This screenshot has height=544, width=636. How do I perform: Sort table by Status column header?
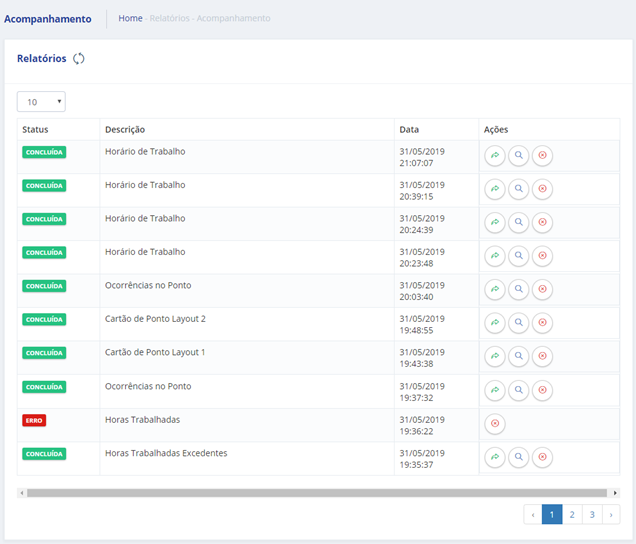[x=35, y=130]
